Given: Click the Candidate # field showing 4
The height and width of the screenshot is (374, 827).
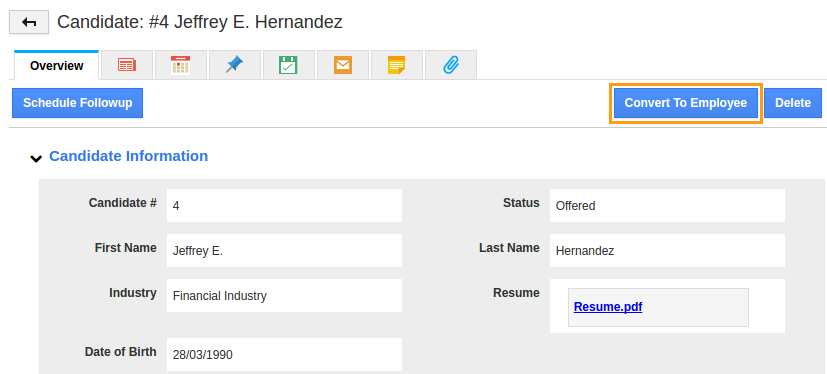Looking at the screenshot, I should 284,206.
